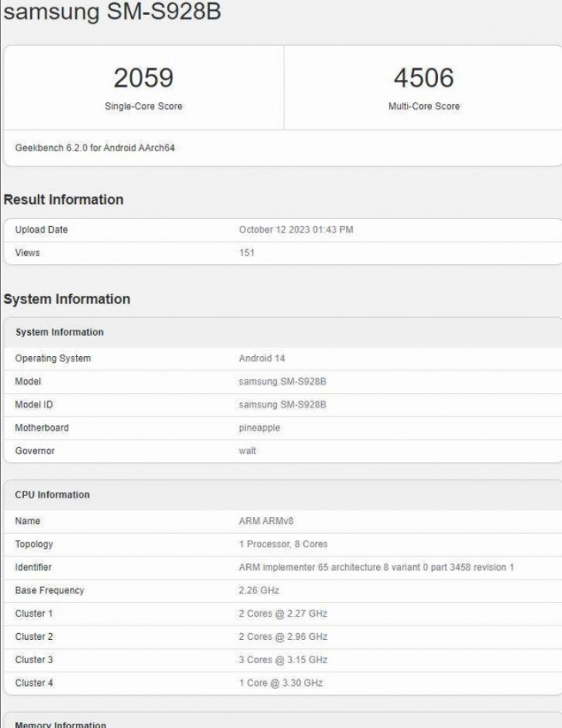Click the Model value samsung SM-S928B
Image resolution: width=562 pixels, height=728 pixels.
(x=283, y=382)
